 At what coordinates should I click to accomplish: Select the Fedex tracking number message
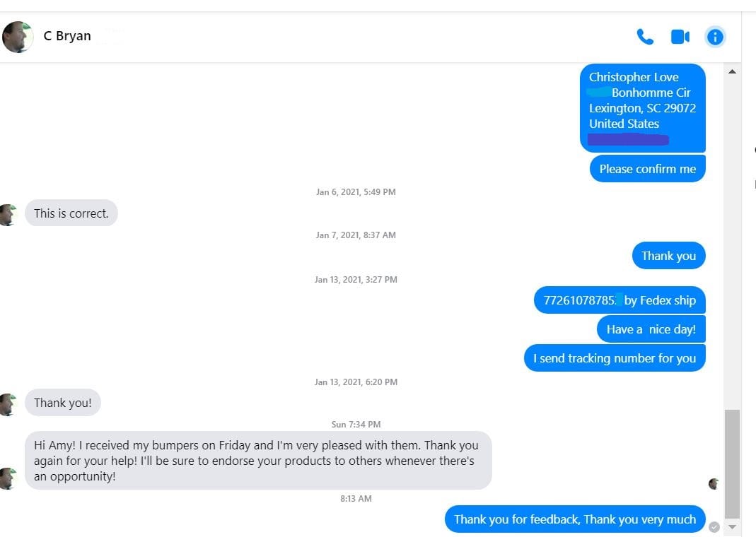pyautogui.click(x=620, y=300)
